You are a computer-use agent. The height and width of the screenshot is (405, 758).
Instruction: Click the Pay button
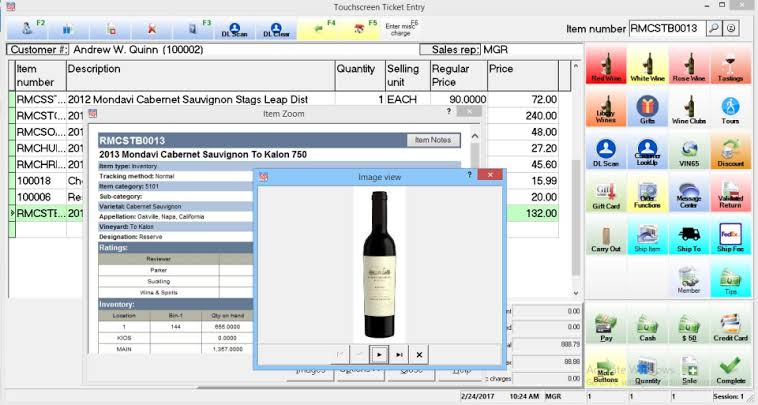(606, 327)
